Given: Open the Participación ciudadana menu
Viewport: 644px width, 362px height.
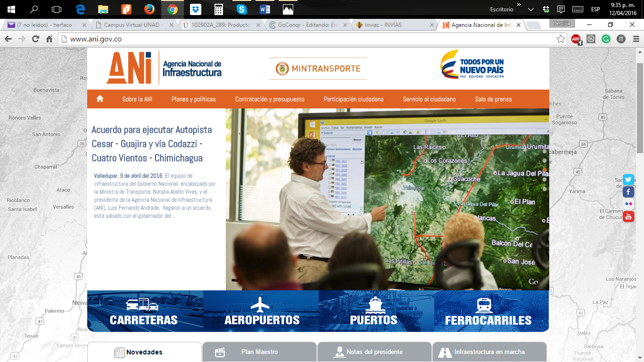Looking at the screenshot, I should pos(354,99).
